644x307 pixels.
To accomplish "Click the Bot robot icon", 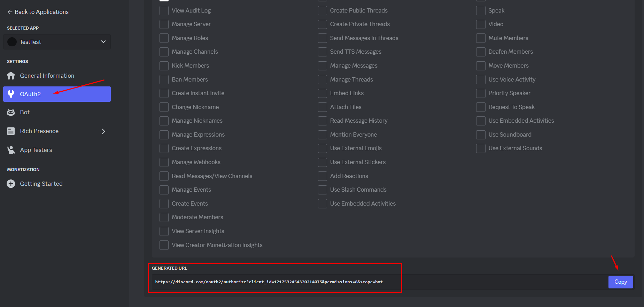I will pyautogui.click(x=11, y=112).
